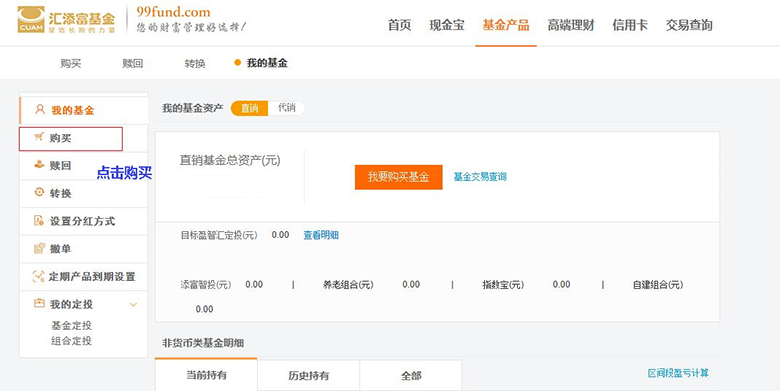Image resolution: width=780 pixels, height=391 pixels.
Task: Click the briefcase icon next to 我的定投
Action: [39, 303]
